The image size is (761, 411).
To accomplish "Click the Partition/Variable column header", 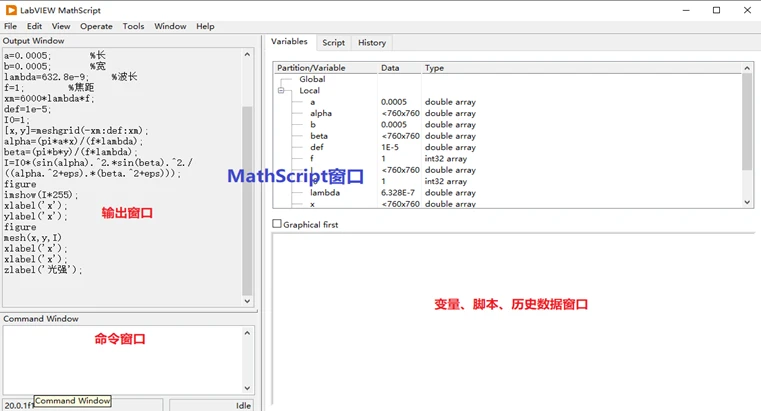I will click(x=326, y=68).
